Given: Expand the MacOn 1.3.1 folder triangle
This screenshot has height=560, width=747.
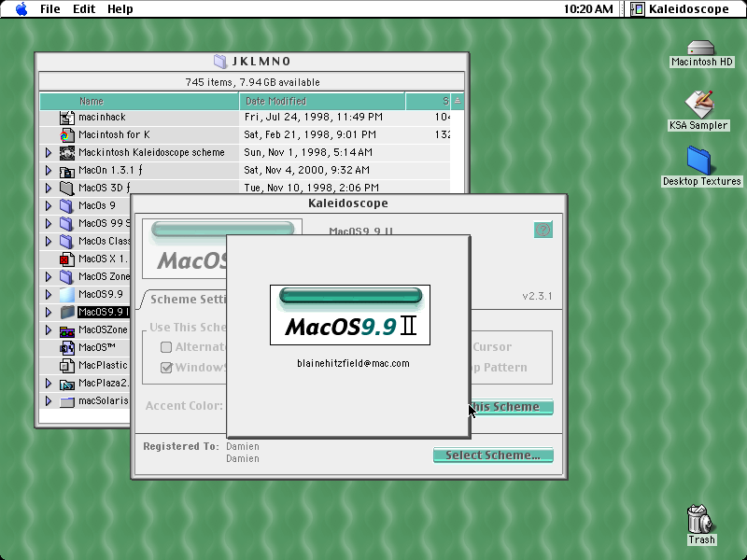Looking at the screenshot, I should [49, 171].
